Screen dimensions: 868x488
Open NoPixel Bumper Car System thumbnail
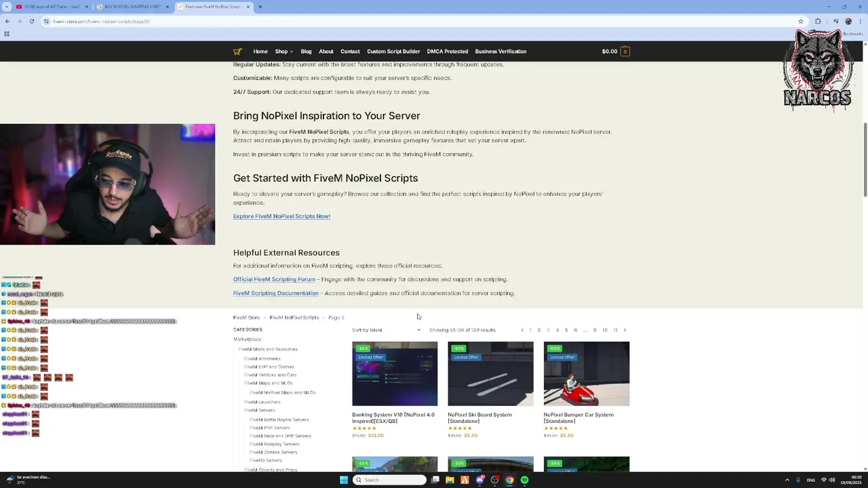tap(587, 373)
